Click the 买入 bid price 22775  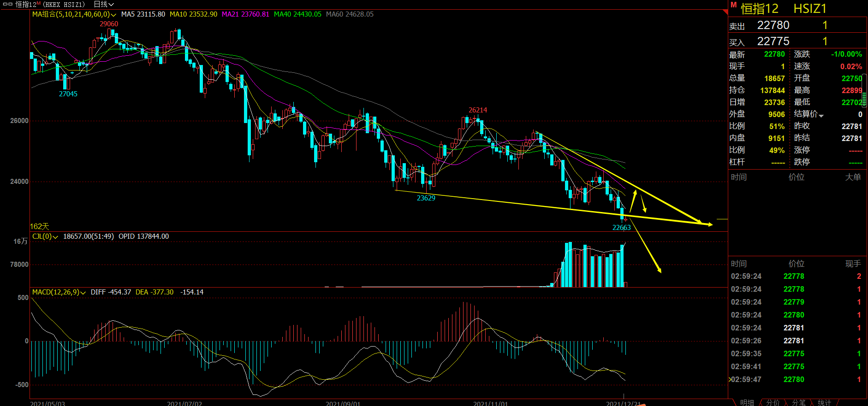coord(773,41)
